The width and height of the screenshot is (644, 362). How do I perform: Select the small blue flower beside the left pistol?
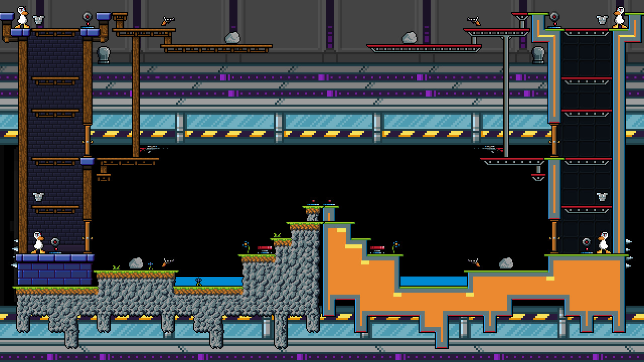coord(150,265)
